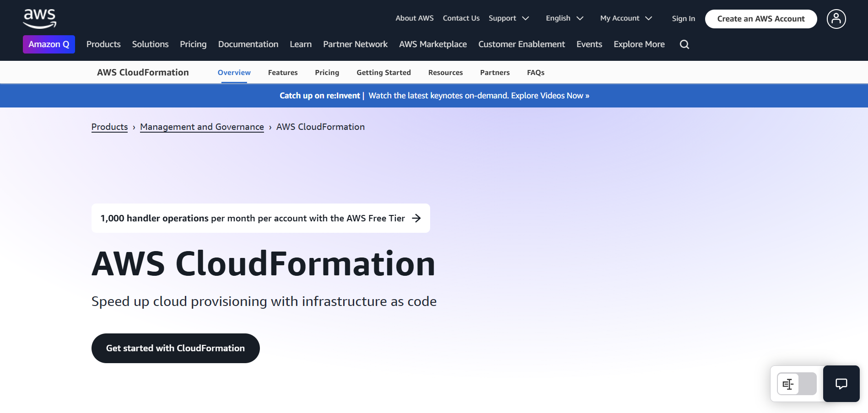Image resolution: width=868 pixels, height=413 pixels.
Task: Click Get started with CloudFormation button
Action: (x=175, y=348)
